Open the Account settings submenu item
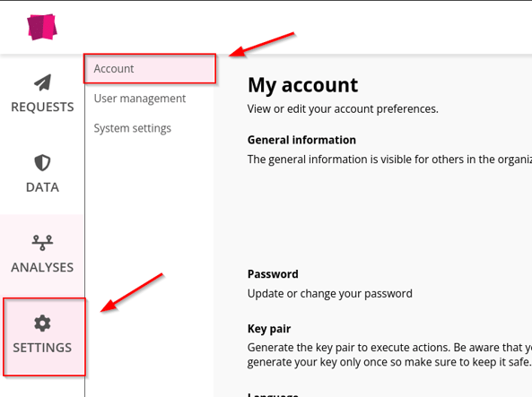The width and height of the screenshot is (532, 397). coord(150,68)
